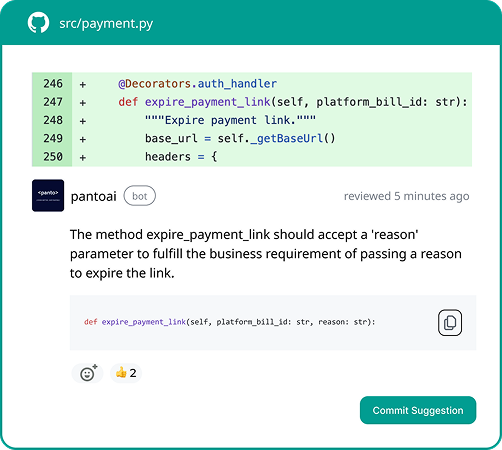Image resolution: width=502 pixels, height=450 pixels.
Task: Select line number 249
Action: [x=53, y=138]
